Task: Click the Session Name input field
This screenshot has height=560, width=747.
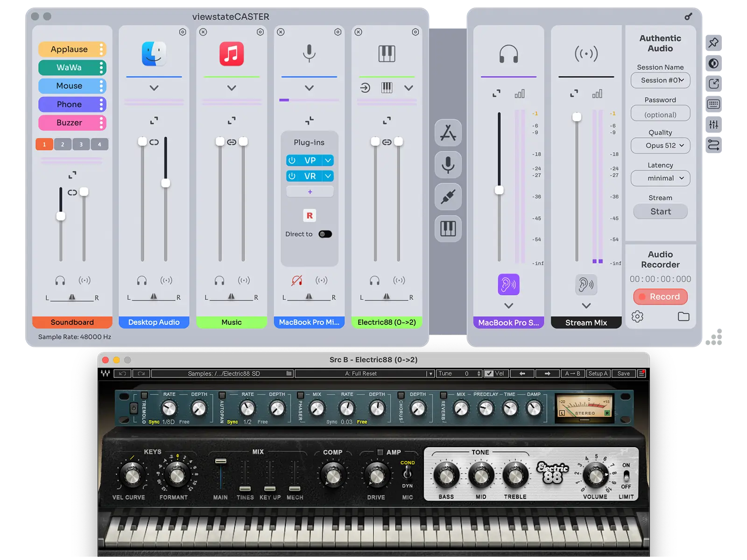Action: 660,80
